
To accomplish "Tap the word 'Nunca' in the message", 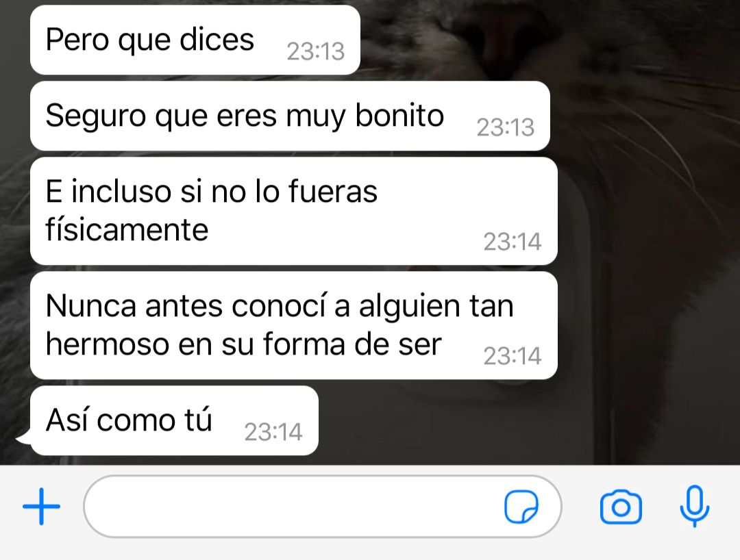I will (90, 306).
